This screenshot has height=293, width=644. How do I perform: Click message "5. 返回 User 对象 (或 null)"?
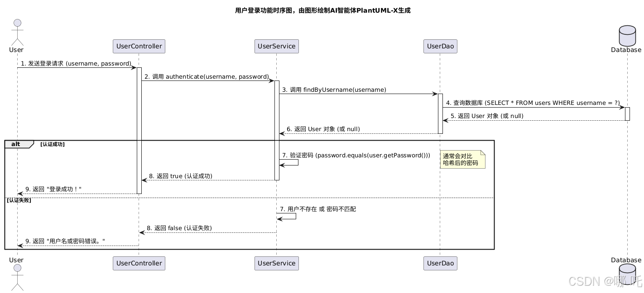487,116
